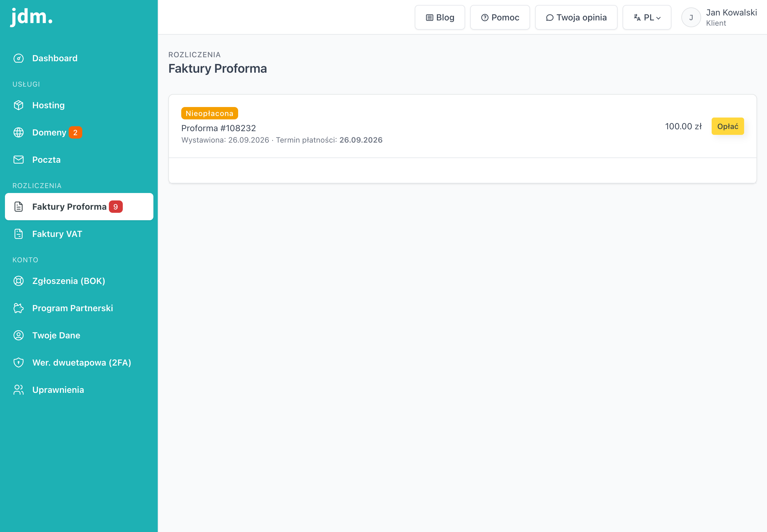Click the 2FA shield icon
767x532 pixels.
tap(19, 363)
